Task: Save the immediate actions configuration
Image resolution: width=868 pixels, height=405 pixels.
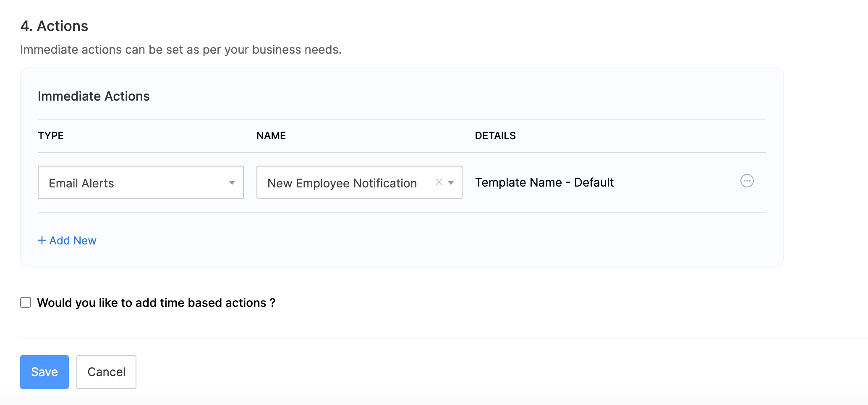Action: pos(44,372)
